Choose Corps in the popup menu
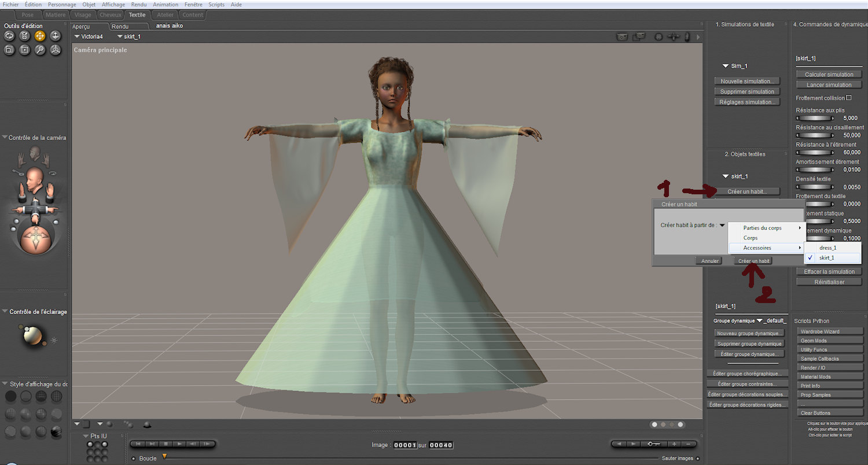Screen dimensions: 868x465 tap(766, 238)
